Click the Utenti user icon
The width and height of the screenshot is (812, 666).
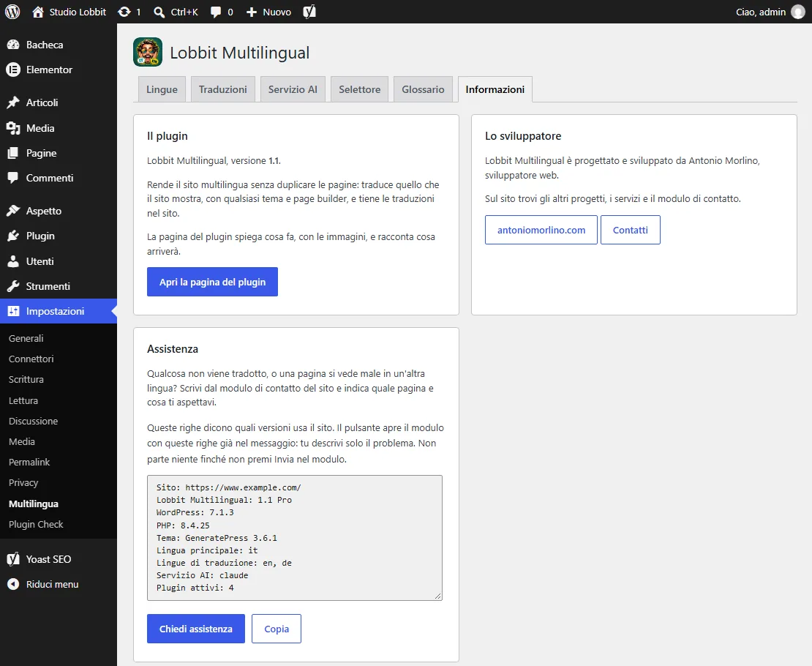pos(13,261)
